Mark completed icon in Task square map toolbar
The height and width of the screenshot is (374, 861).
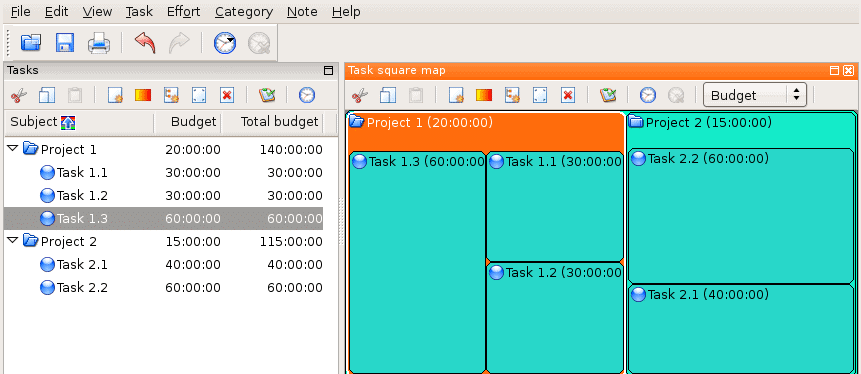(x=608, y=96)
